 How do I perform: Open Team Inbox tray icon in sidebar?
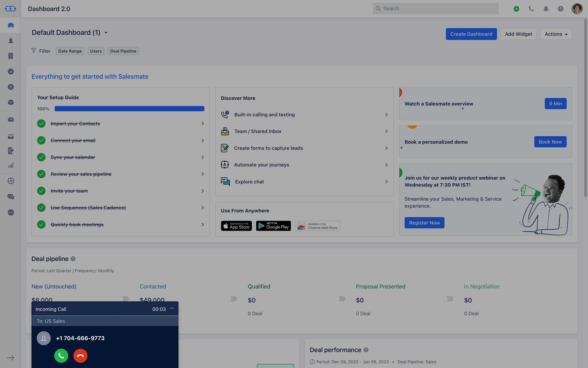[x=11, y=136]
